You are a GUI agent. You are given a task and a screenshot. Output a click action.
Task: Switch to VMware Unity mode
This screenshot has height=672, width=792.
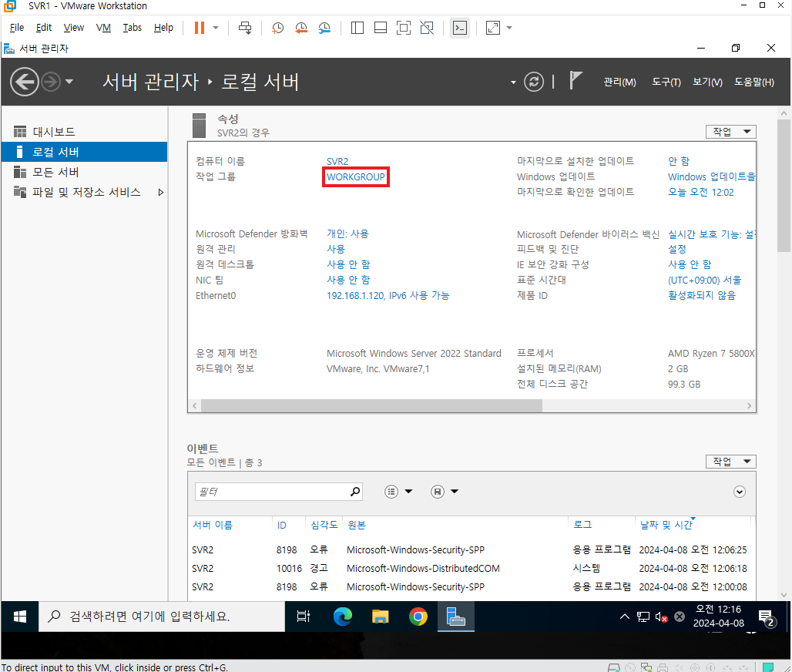click(x=427, y=28)
